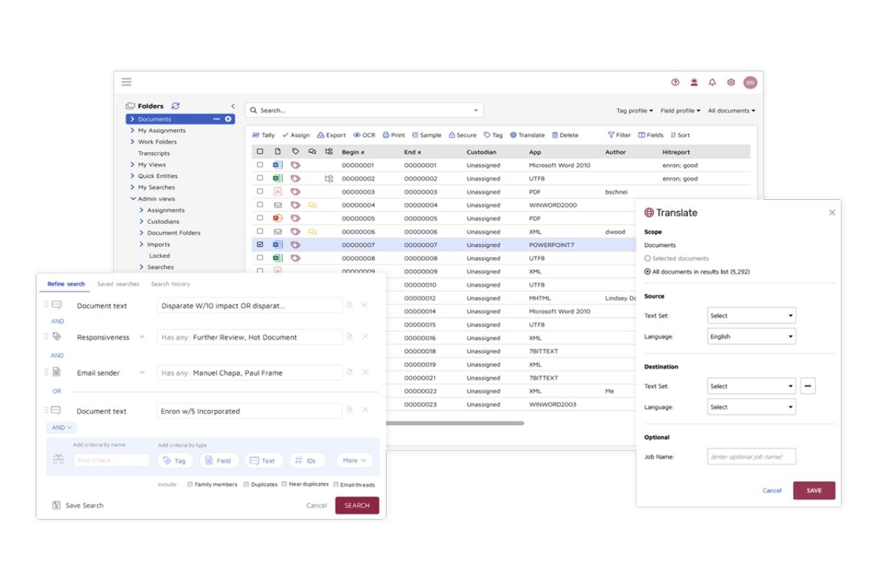Click Assign in the document toolbar
This screenshot has width=882, height=588.
(x=296, y=135)
